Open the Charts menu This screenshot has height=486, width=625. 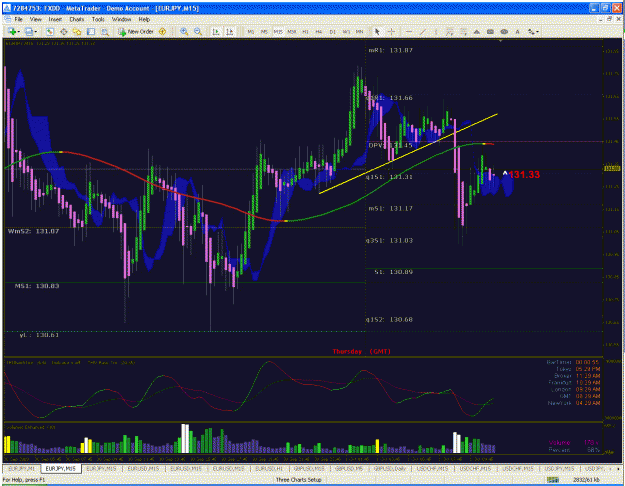(77, 19)
